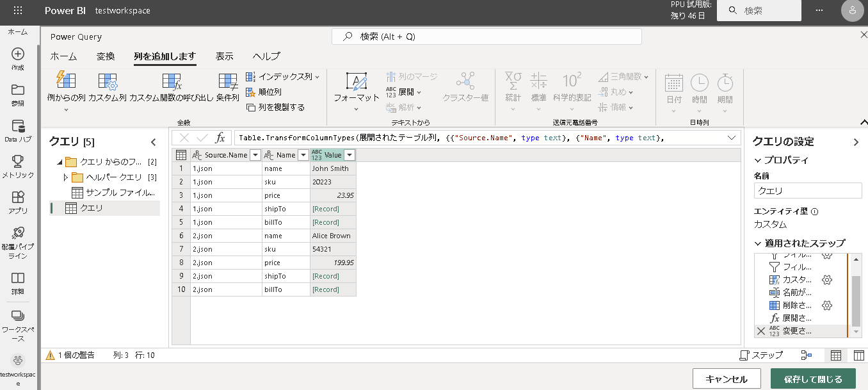Switch to schema column view
Screen dimensions: 868x390
pyautogui.click(x=859, y=355)
